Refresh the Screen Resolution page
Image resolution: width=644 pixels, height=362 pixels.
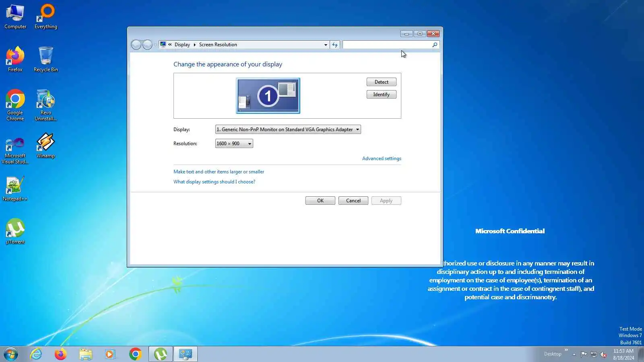coord(335,45)
